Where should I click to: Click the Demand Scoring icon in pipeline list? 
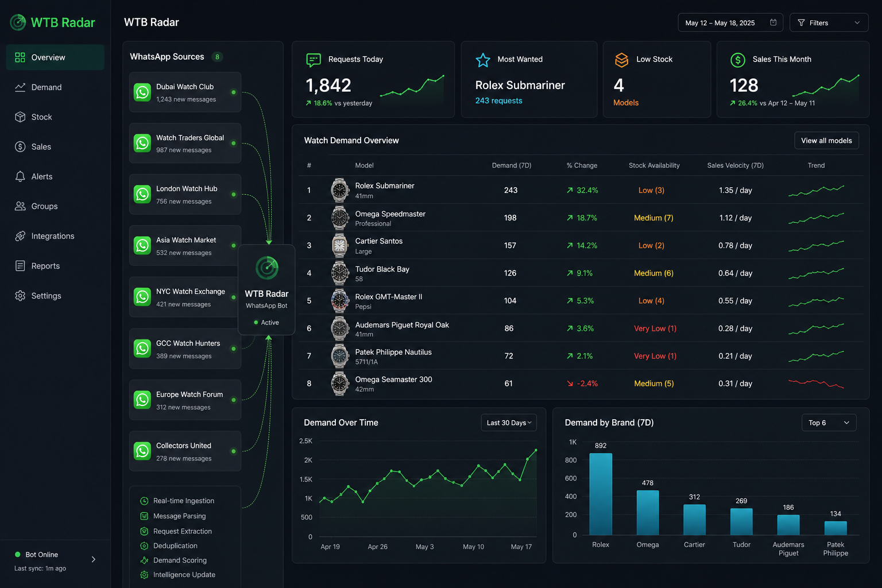coord(144,560)
